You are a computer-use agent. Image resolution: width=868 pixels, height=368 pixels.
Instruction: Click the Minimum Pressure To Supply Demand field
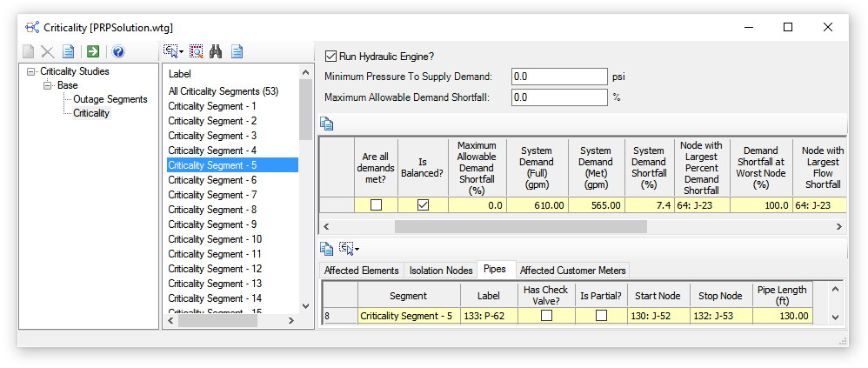558,77
